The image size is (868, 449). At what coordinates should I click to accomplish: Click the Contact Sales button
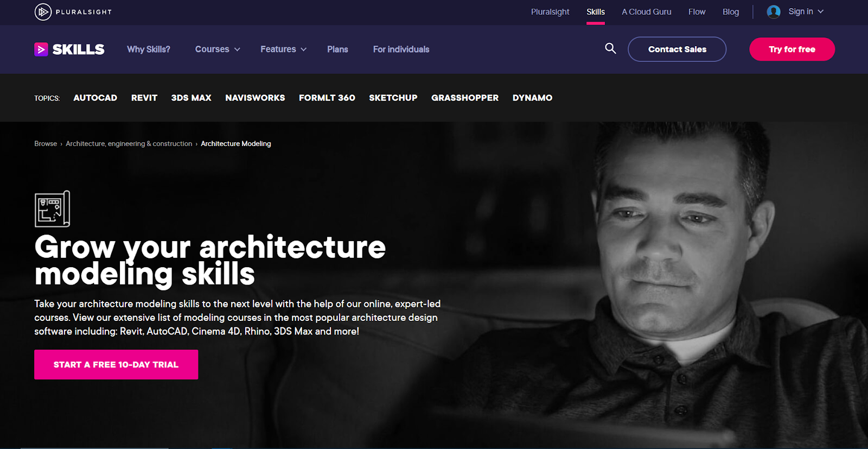(x=677, y=49)
